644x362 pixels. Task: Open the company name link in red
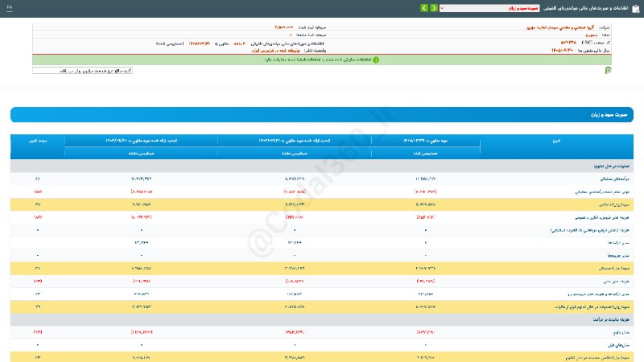coord(560,27)
